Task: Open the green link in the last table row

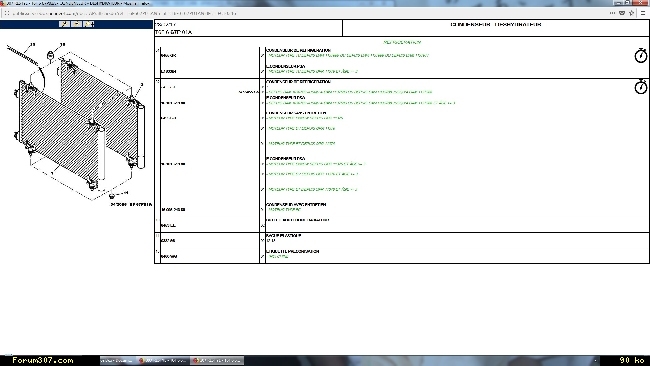Action: click(278, 257)
